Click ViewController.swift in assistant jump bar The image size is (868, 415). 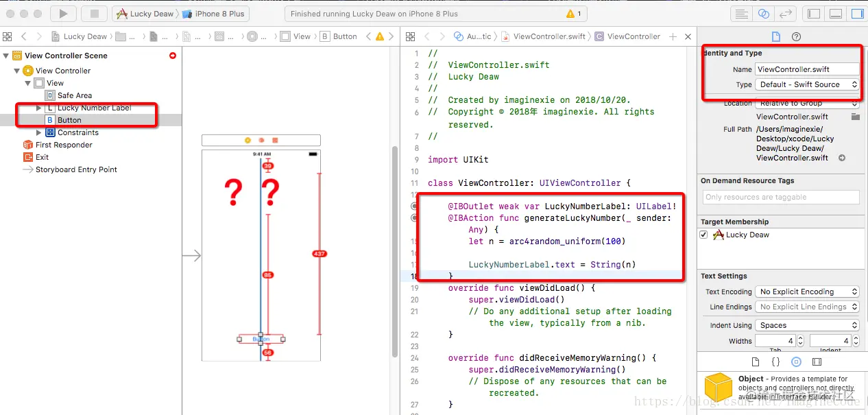click(543, 36)
